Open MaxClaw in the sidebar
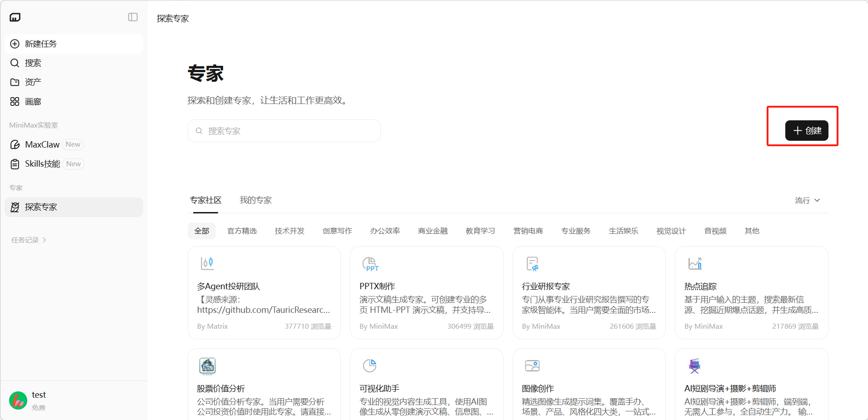 pos(42,144)
